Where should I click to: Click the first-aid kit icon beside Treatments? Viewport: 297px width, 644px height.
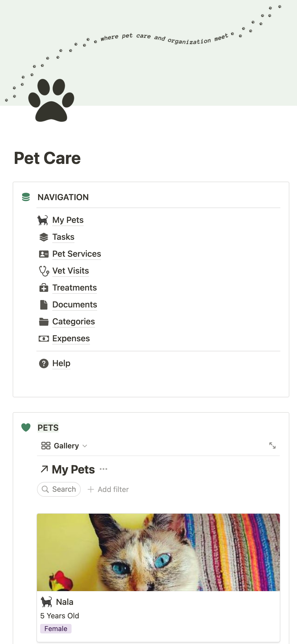coord(44,288)
